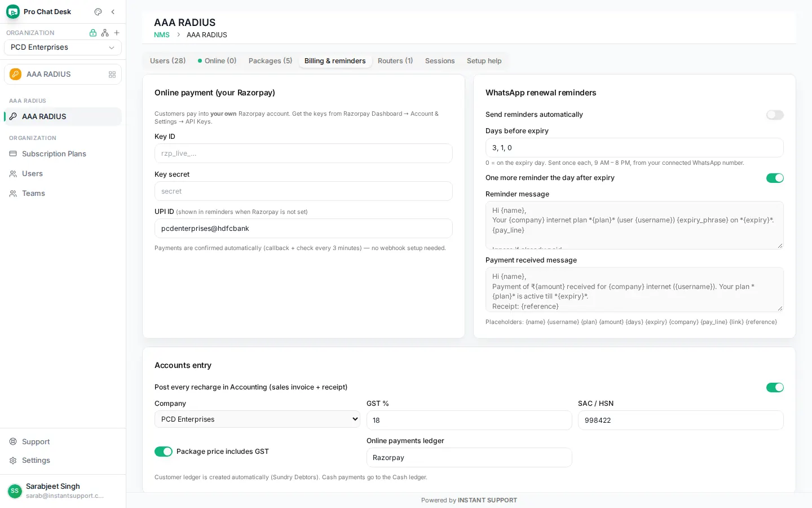Go to the Packages (5) tab
Image resolution: width=812 pixels, height=508 pixels.
(270, 61)
